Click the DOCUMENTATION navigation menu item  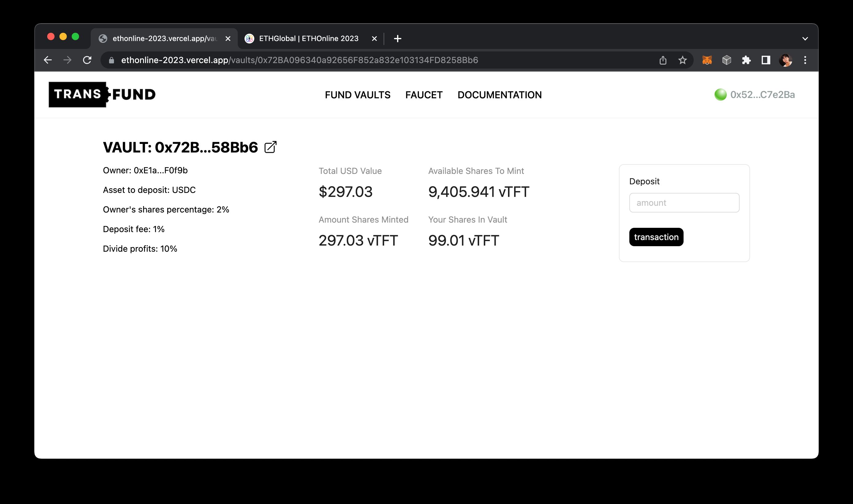[x=499, y=95]
